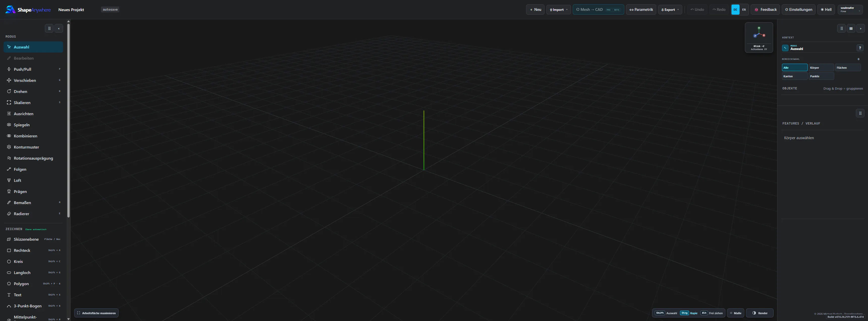Open the soulreafer account dropdown
Image resolution: width=868 pixels, height=321 pixels.
[850, 10]
